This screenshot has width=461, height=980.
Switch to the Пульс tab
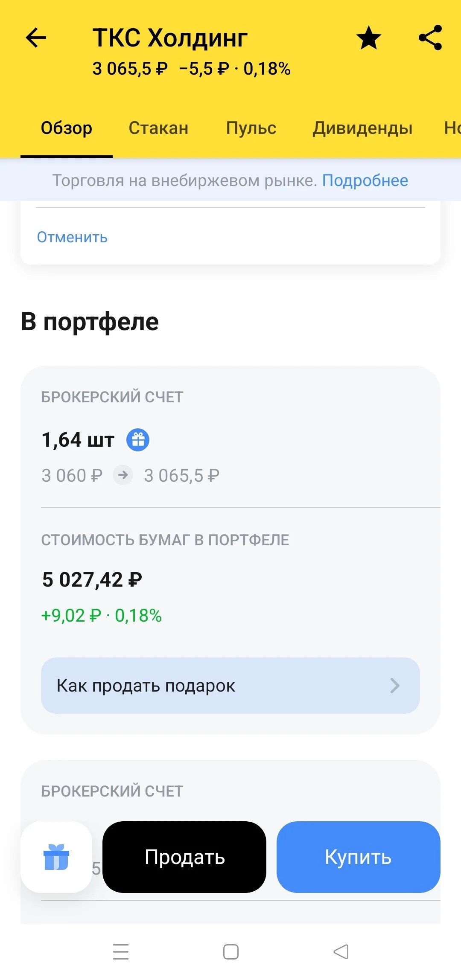(x=251, y=128)
